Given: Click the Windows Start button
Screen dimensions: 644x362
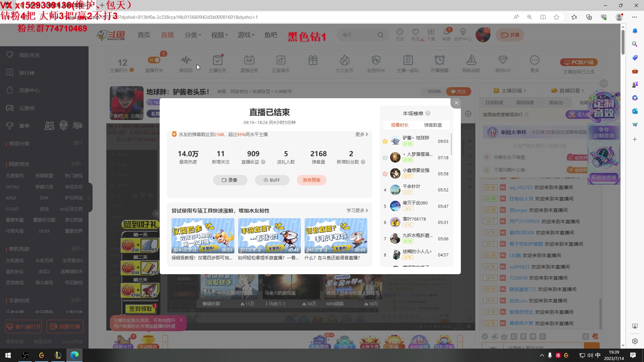Looking at the screenshot, I should [8, 355].
